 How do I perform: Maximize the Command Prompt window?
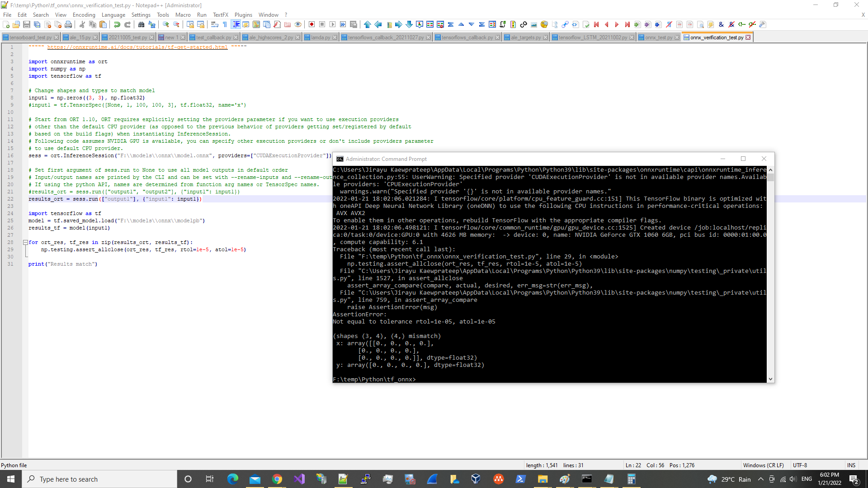(743, 159)
